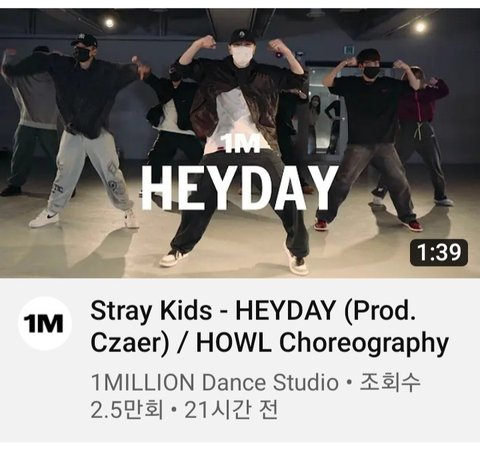Click the left dancer's white Nike sneaker
Screen dimensions: 480x452
coord(43,219)
